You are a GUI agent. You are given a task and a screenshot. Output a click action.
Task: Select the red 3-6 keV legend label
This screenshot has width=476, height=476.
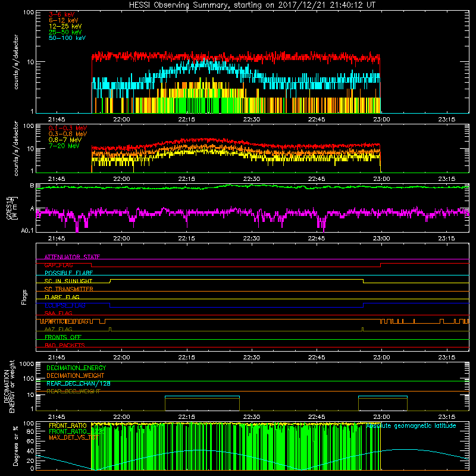pos(62,14)
